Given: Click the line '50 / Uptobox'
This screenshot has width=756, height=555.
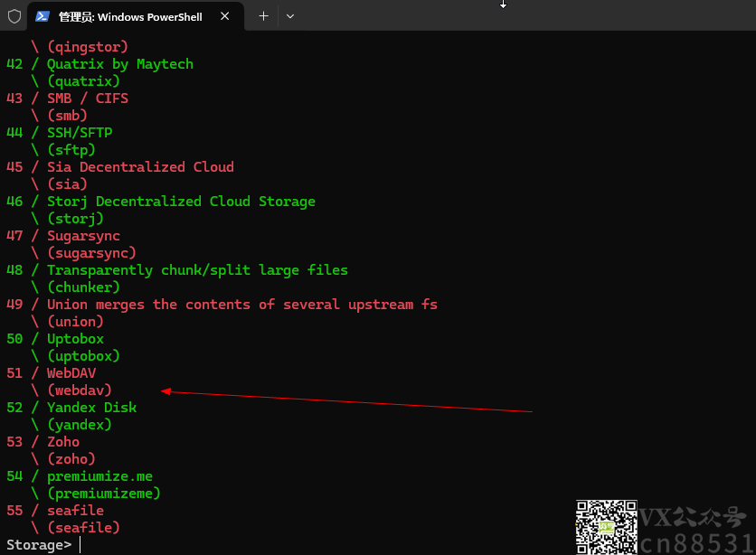Looking at the screenshot, I should pyautogui.click(x=55, y=339).
